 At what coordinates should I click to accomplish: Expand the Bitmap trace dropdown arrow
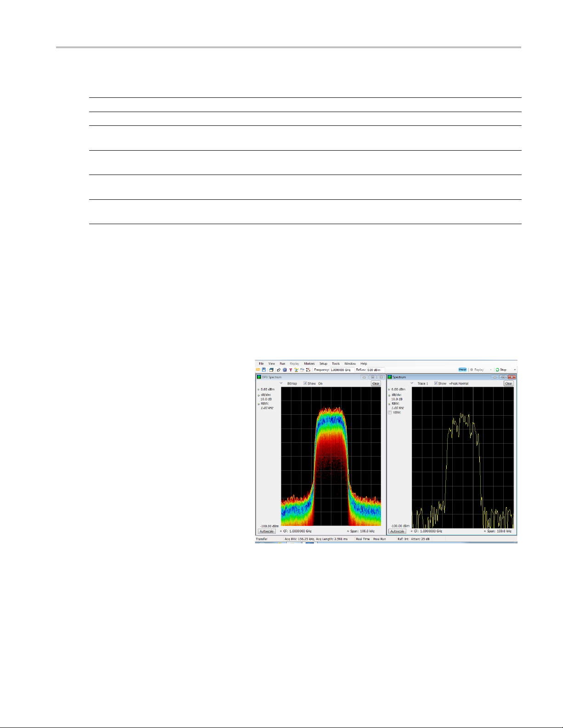click(x=281, y=383)
